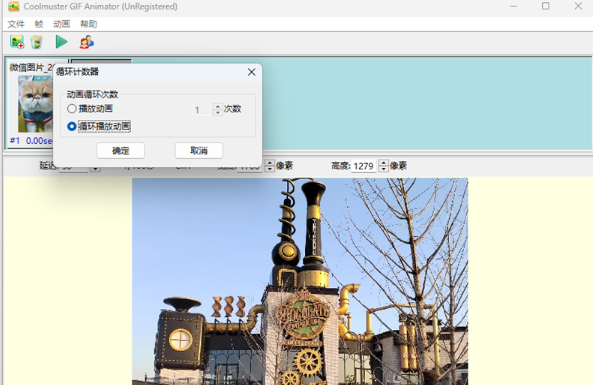Add a new image frame from toolbar

pos(17,42)
